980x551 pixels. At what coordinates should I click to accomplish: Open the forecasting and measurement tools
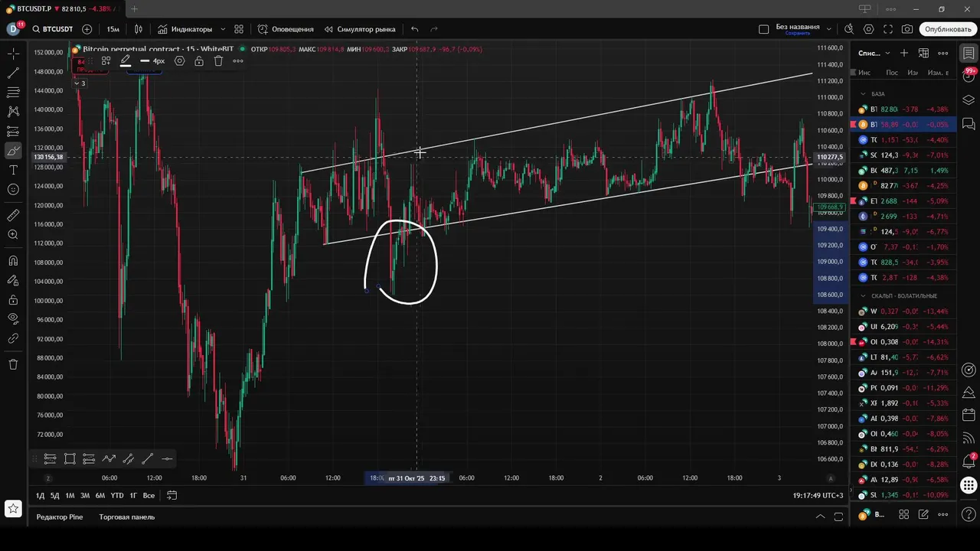(13, 131)
